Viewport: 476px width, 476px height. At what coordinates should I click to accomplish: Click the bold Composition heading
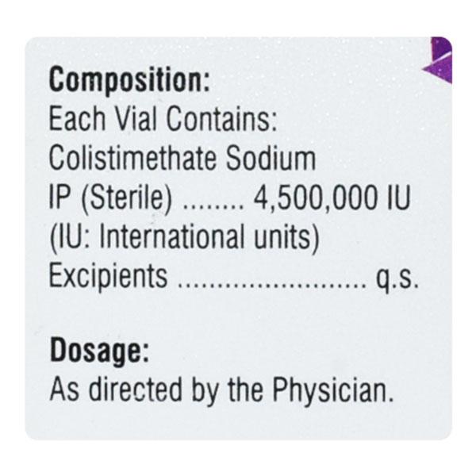(130, 81)
